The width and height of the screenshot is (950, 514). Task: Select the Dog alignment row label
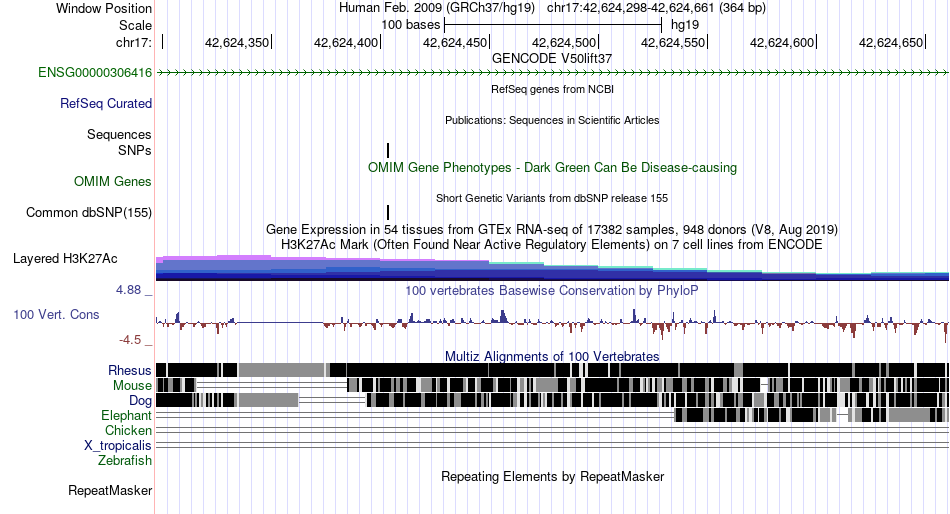140,401
